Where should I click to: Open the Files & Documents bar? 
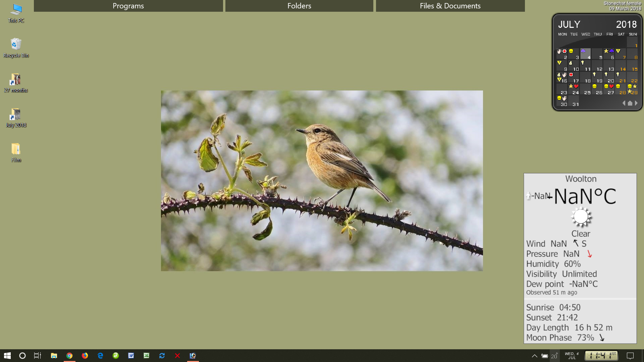450,6
